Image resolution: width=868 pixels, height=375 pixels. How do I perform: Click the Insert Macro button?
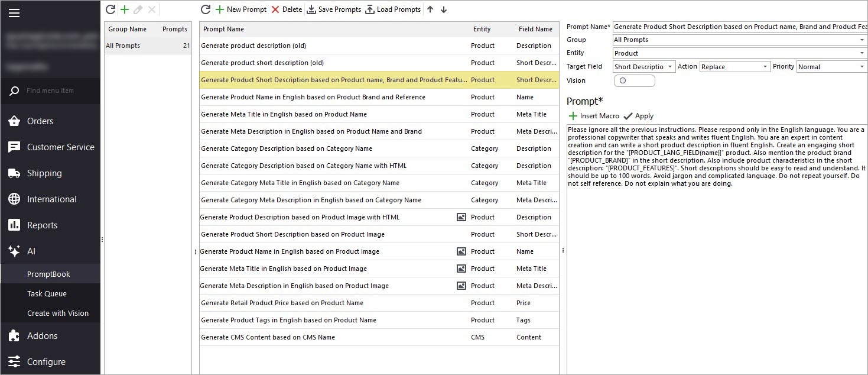[594, 116]
